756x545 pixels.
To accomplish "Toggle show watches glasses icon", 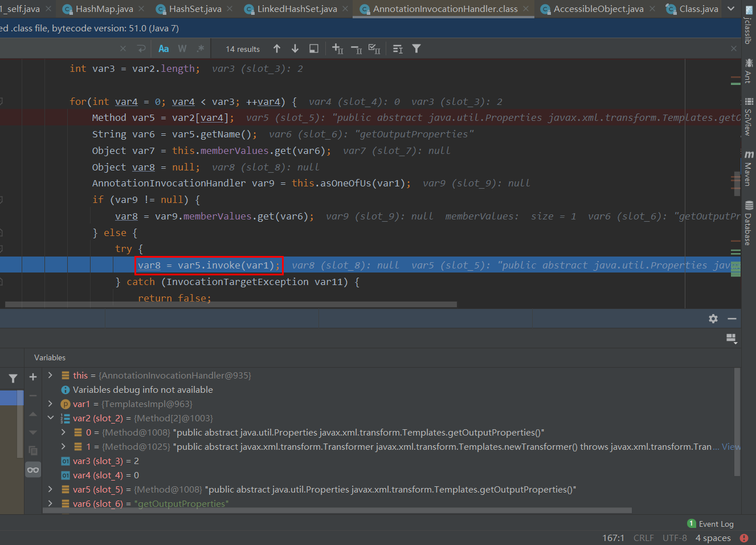I will (33, 470).
